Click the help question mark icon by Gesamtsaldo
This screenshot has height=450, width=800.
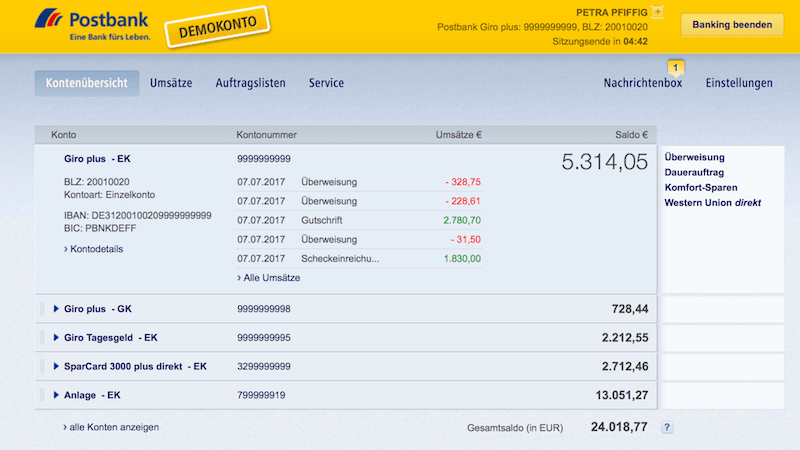666,428
